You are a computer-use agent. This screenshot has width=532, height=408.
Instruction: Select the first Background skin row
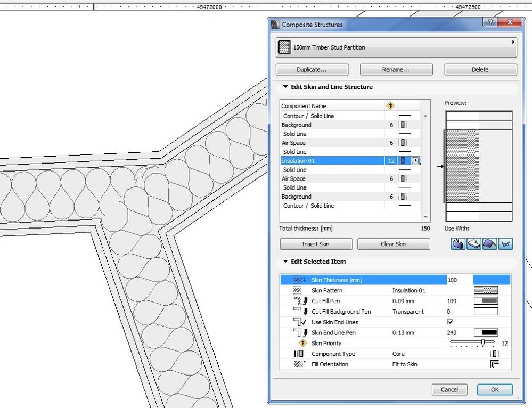click(350, 125)
